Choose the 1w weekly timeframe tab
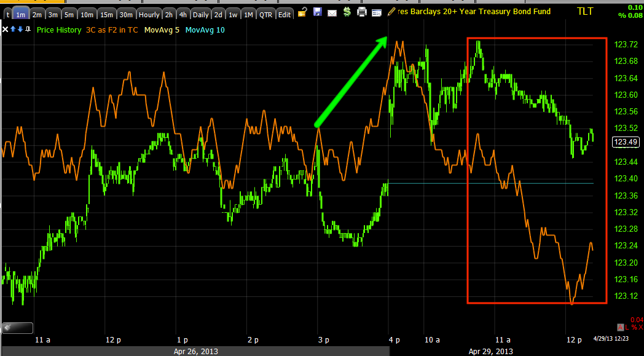 pyautogui.click(x=233, y=14)
